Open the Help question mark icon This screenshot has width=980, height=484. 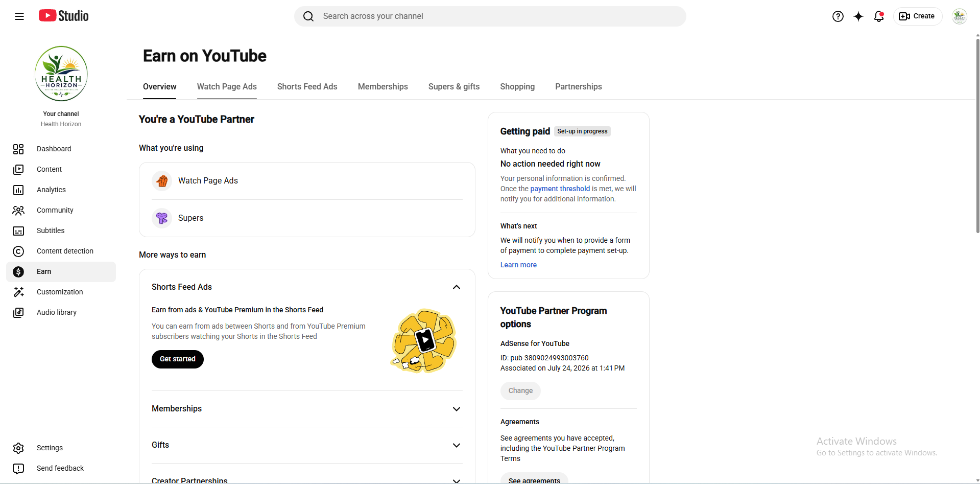click(838, 16)
